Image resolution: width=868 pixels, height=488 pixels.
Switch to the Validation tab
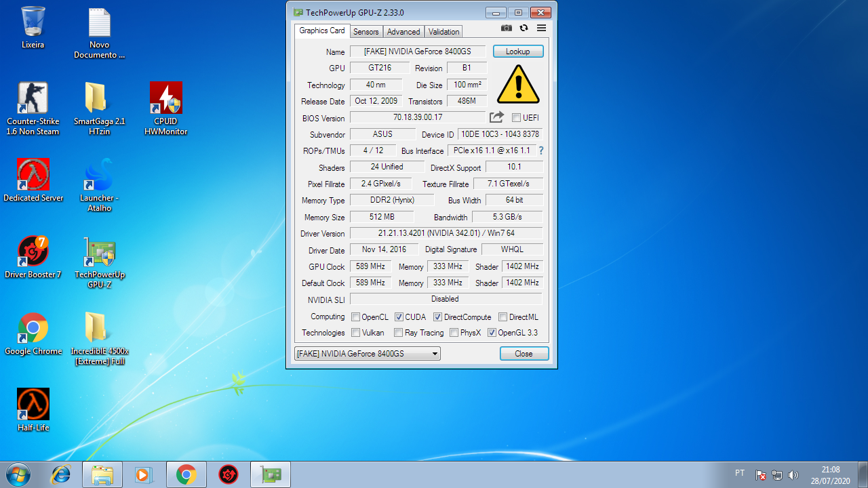tap(444, 32)
